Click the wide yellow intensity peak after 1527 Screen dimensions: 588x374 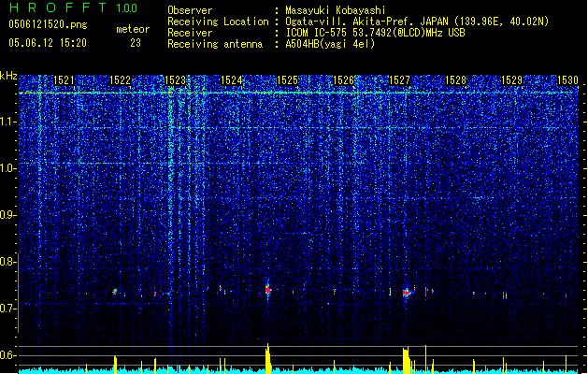coord(406,361)
